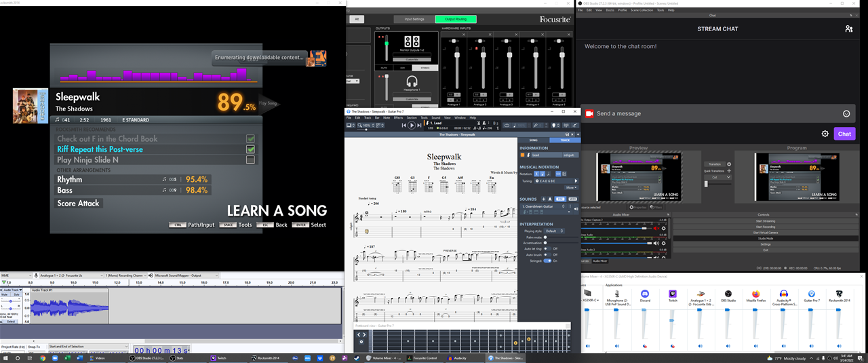The height and width of the screenshot is (363, 868).
Task: Tick Play Ninja Slide N checkbox
Action: pos(251,160)
